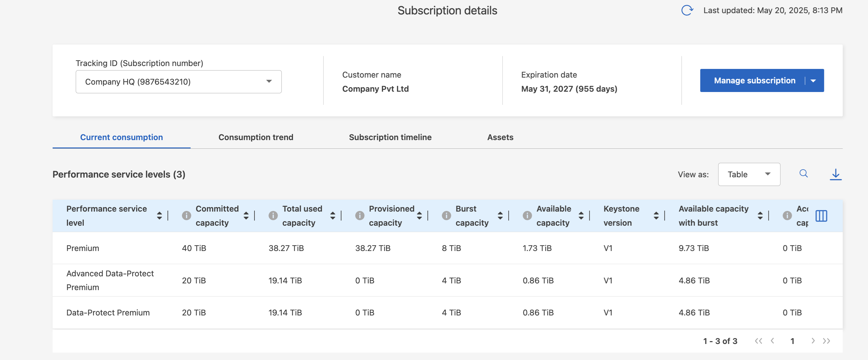Click the info icon next to Available capacity

(x=527, y=215)
